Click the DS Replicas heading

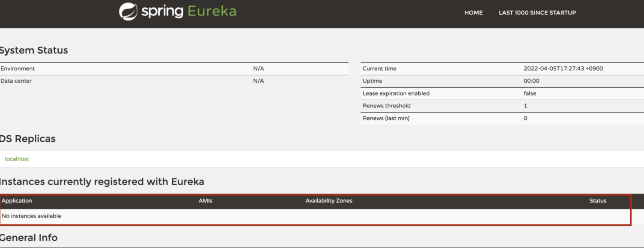tap(28, 139)
